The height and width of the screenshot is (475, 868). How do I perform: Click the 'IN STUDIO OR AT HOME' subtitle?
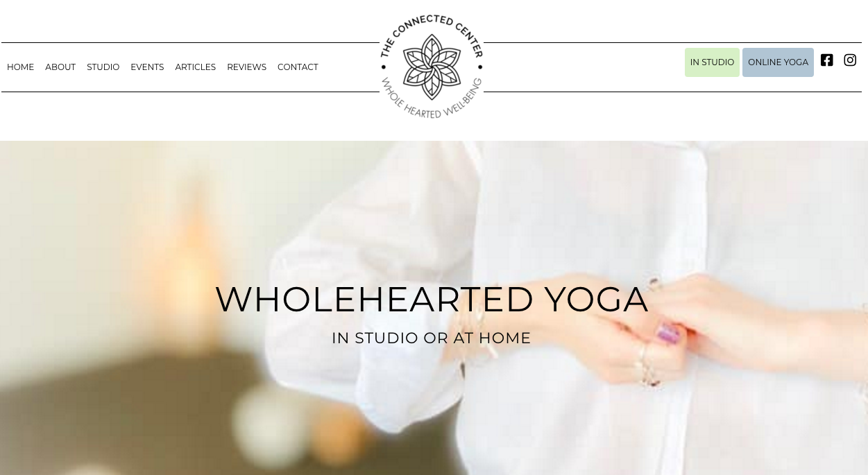click(x=432, y=338)
